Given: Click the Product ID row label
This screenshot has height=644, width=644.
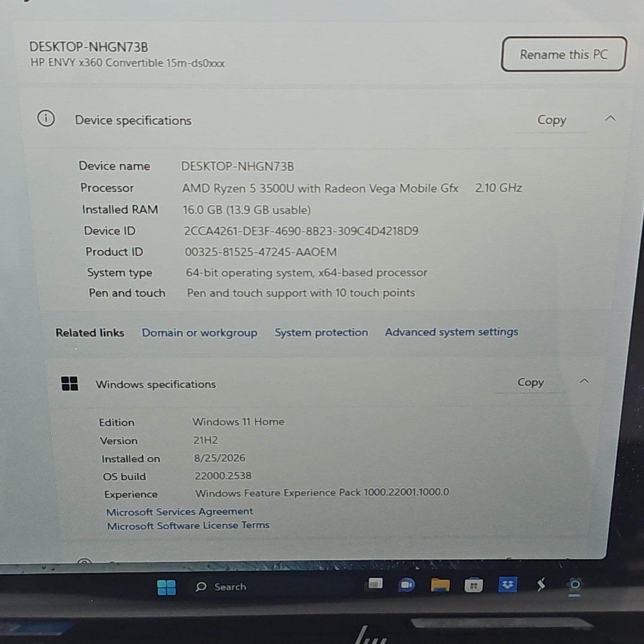Looking at the screenshot, I should click(114, 252).
